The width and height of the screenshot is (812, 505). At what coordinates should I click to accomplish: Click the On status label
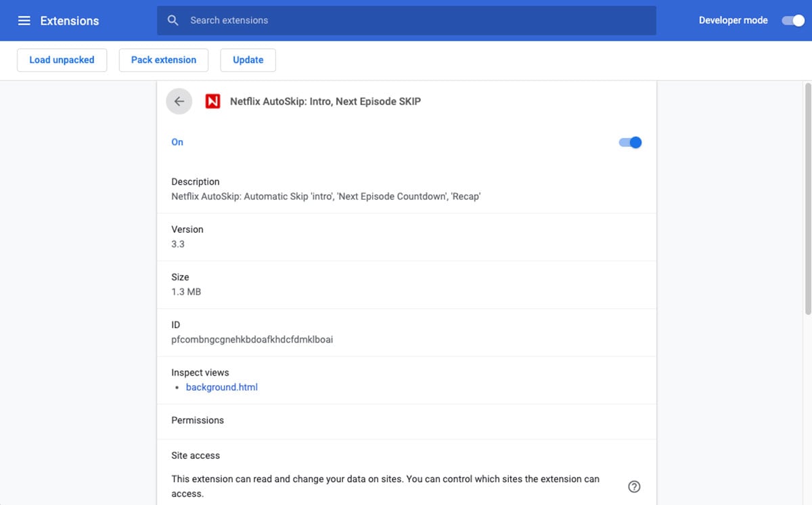click(177, 142)
